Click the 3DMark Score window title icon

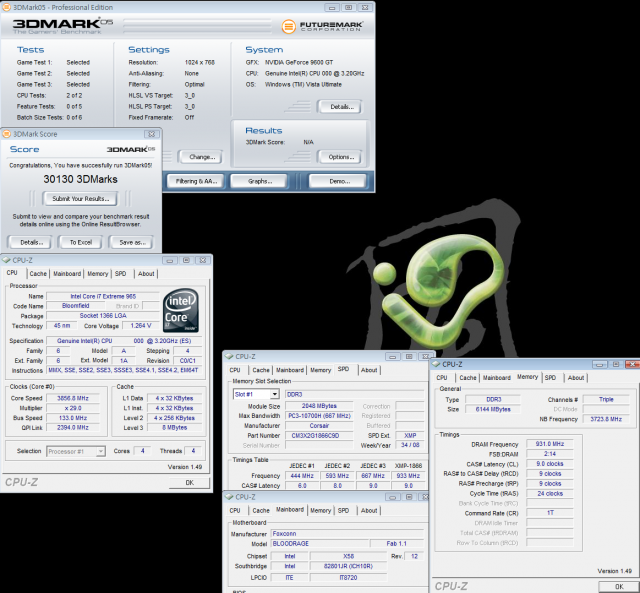pyautogui.click(x=7, y=134)
